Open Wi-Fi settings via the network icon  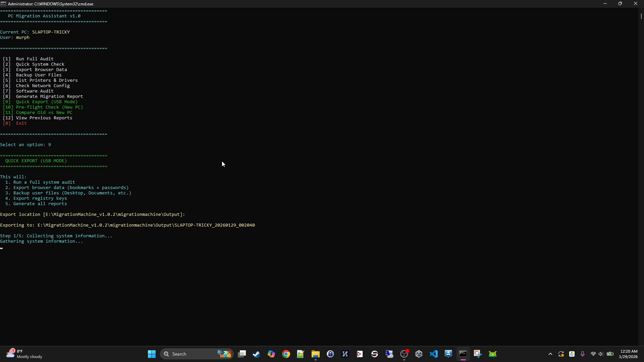[x=593, y=354]
